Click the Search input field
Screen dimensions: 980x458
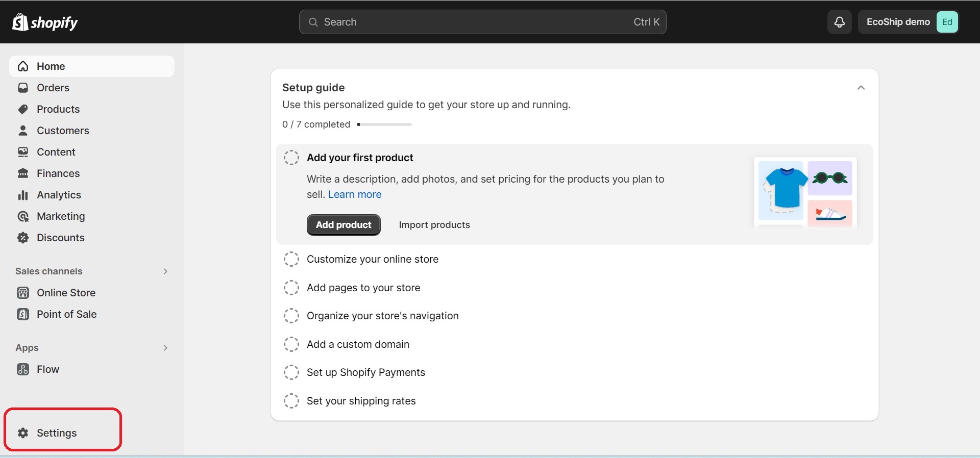pyautogui.click(x=482, y=22)
